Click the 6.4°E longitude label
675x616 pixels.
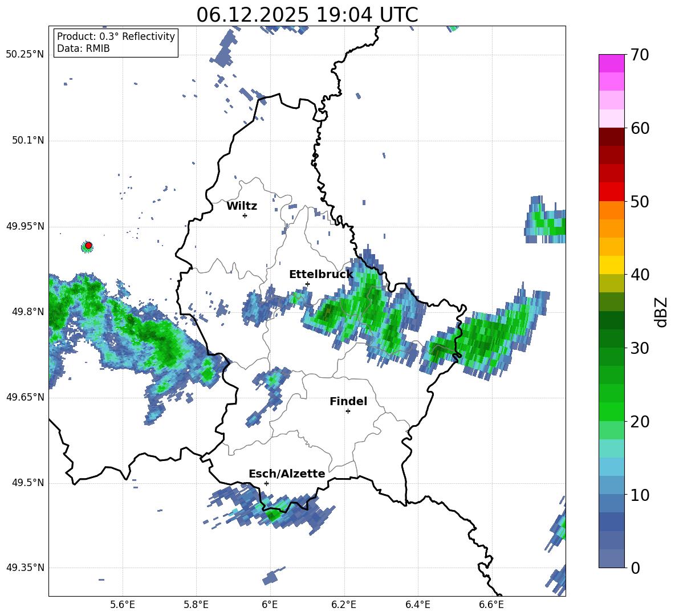tap(418, 605)
